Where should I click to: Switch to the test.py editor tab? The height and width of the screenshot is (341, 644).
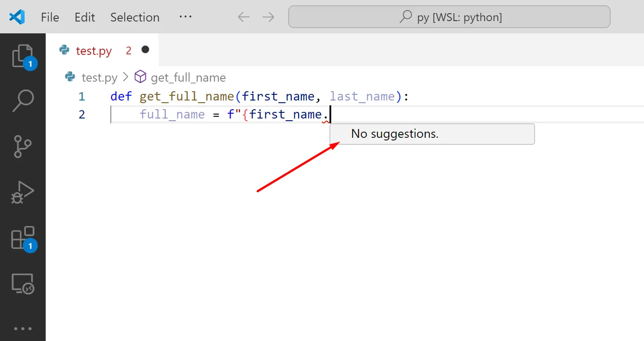tap(94, 51)
